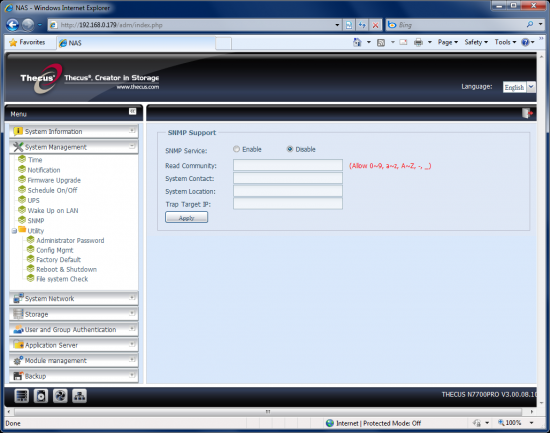The height and width of the screenshot is (433, 550).
Task: Click the Home toolbar icon
Action: tap(357, 42)
